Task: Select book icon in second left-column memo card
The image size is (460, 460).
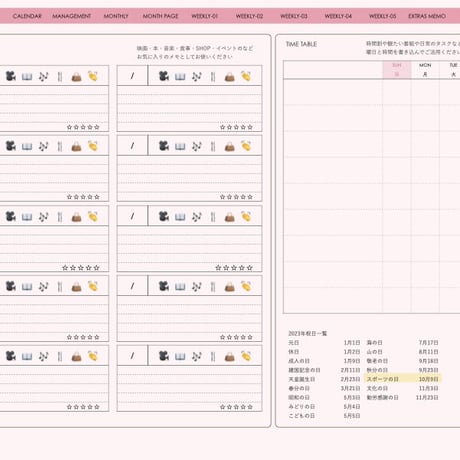Action: point(27,147)
